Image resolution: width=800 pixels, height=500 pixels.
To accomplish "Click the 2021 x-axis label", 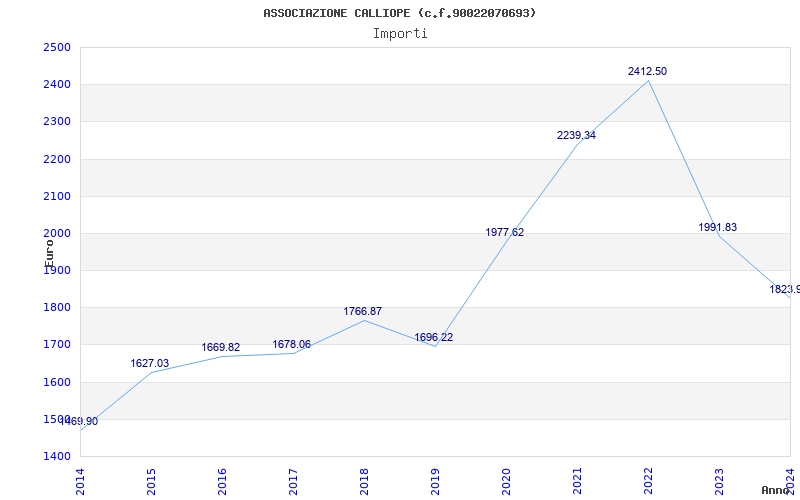I will (577, 482).
